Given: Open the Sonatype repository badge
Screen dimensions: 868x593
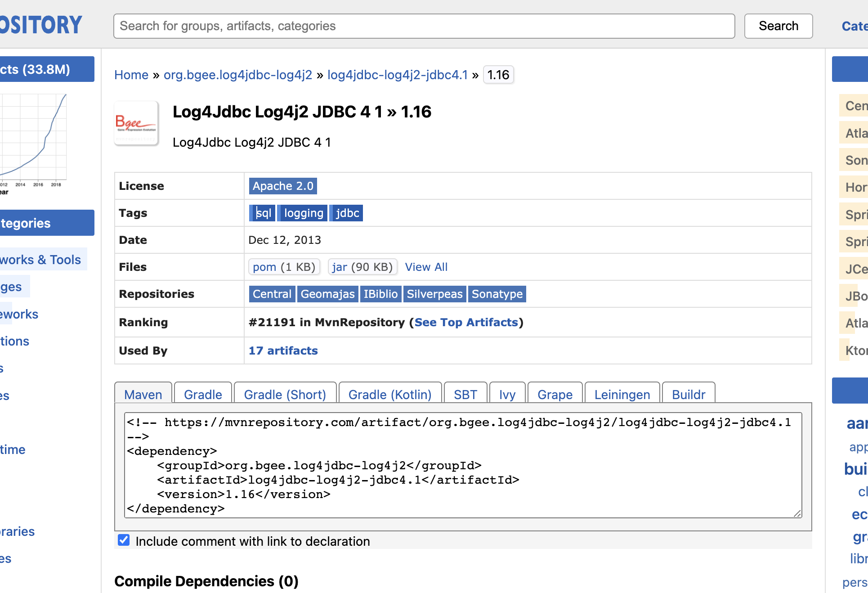Looking at the screenshot, I should (x=497, y=294).
